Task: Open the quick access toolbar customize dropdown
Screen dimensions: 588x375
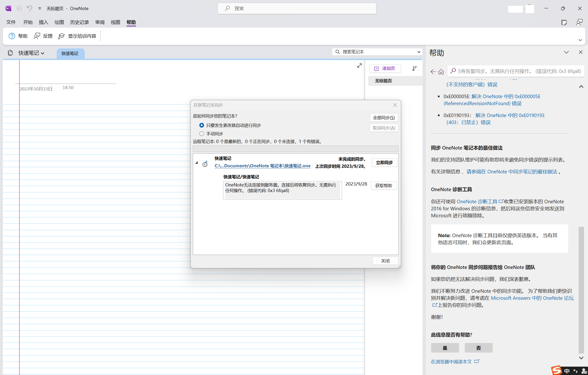Action: coord(39,9)
